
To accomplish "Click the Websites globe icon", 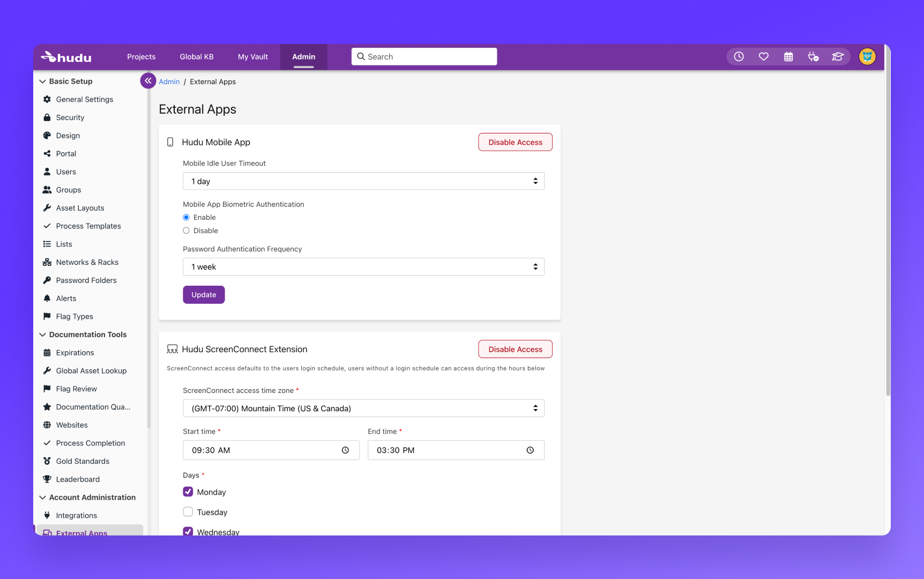I will click(x=47, y=425).
